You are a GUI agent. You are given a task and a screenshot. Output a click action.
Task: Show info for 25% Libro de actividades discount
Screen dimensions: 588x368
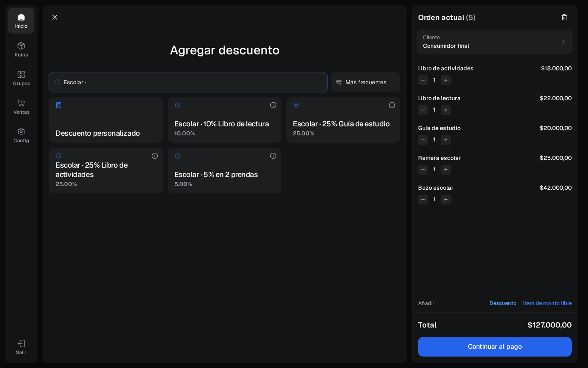(155, 156)
